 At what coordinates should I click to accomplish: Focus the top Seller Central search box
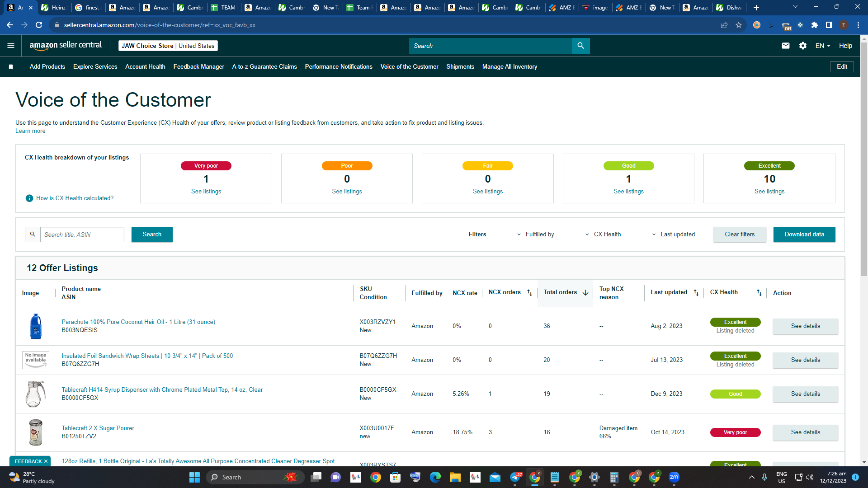[491, 46]
